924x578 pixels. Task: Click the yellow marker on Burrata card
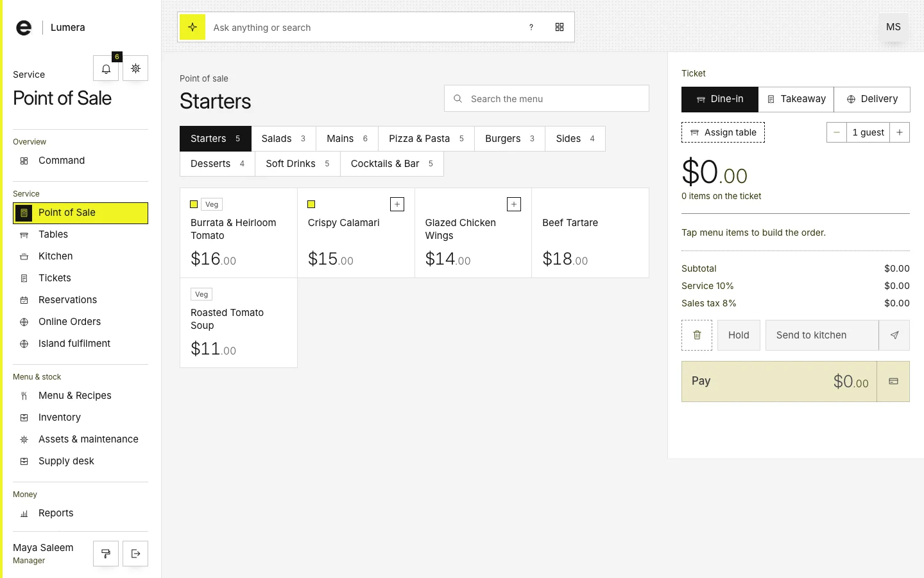[194, 204]
